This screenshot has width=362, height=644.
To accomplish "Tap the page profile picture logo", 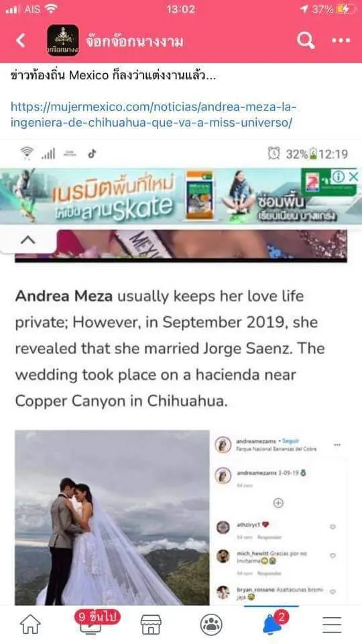I will 63,40.
